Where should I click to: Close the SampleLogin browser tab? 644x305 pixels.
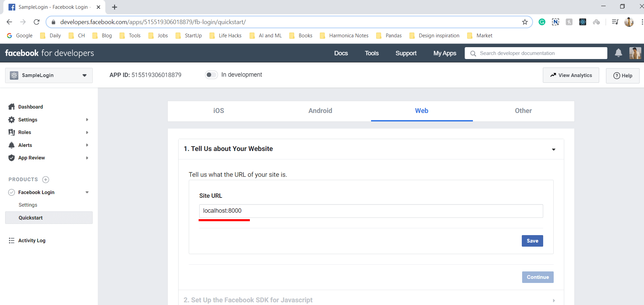point(98,7)
